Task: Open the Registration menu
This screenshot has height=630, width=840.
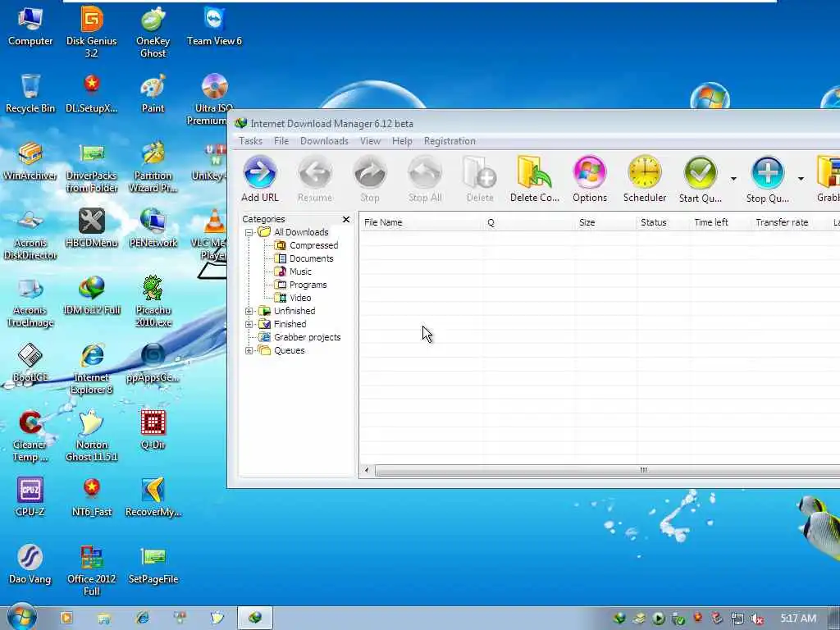Action: (x=450, y=141)
